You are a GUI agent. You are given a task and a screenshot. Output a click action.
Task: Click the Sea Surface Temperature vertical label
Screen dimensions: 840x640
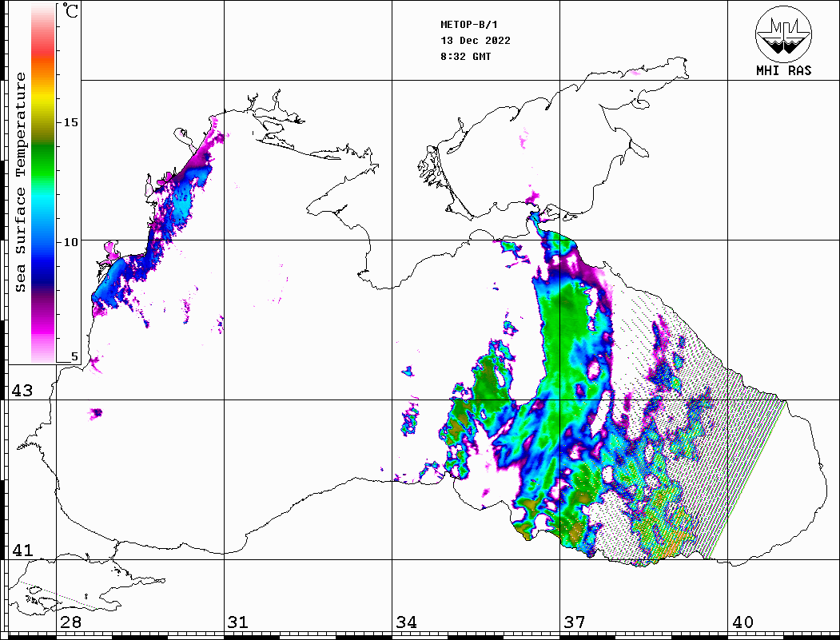[x=21, y=182]
